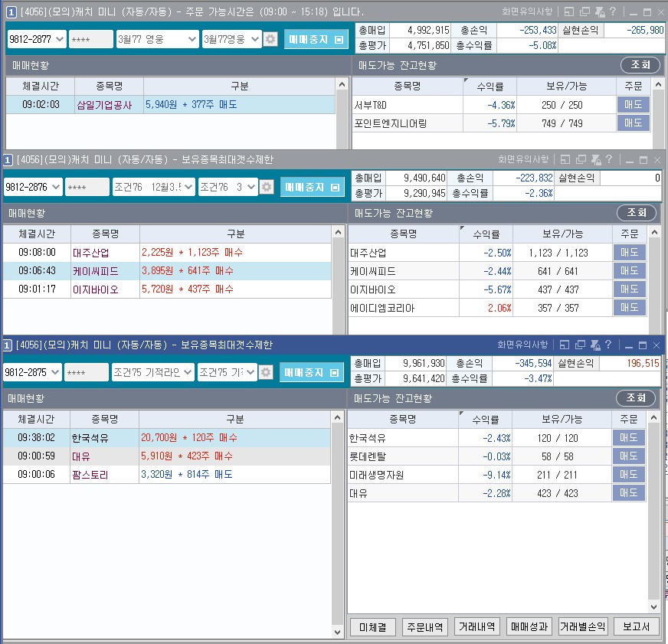Click the duplicate window icon in 9812-2876 title bar

coord(581,160)
